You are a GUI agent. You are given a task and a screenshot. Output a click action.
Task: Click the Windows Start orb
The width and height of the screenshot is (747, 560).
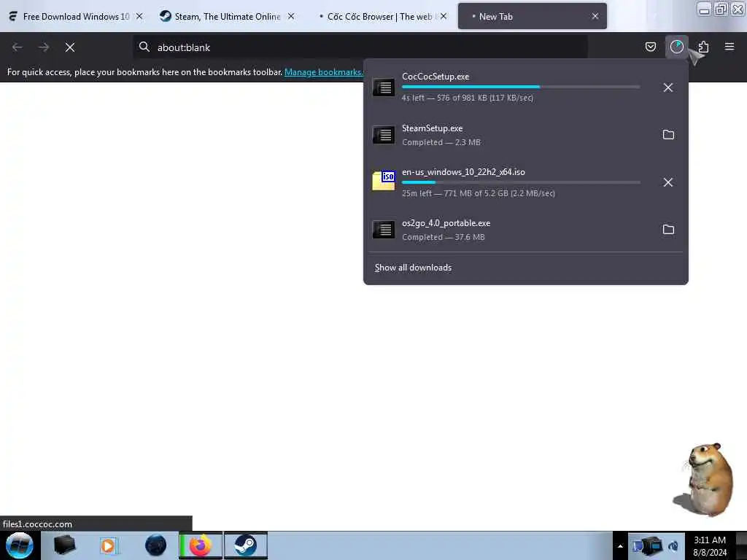20,545
